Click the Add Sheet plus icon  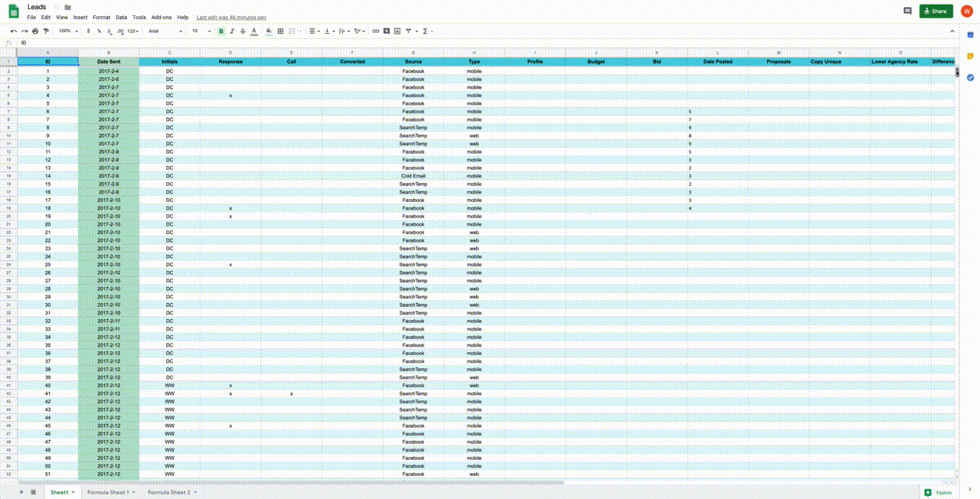[21, 492]
